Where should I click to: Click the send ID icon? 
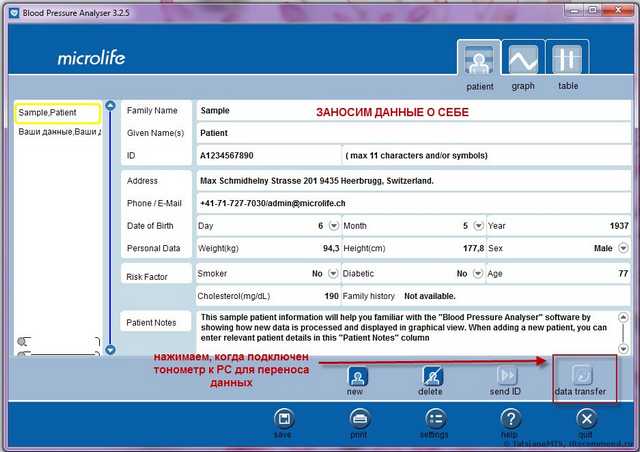coord(507,376)
